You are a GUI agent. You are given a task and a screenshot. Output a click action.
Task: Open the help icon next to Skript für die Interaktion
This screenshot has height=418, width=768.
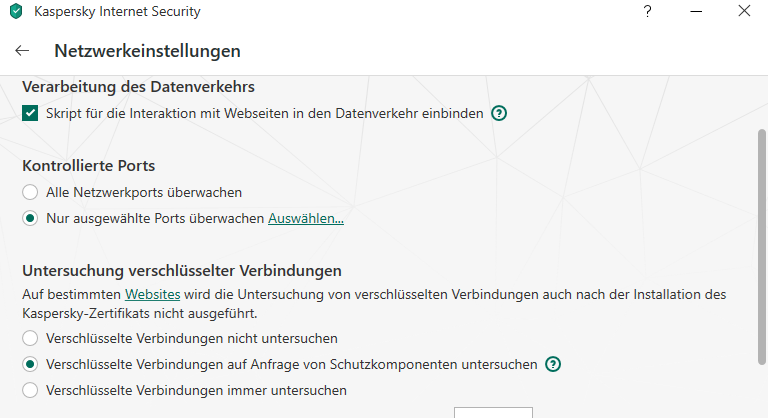point(499,114)
